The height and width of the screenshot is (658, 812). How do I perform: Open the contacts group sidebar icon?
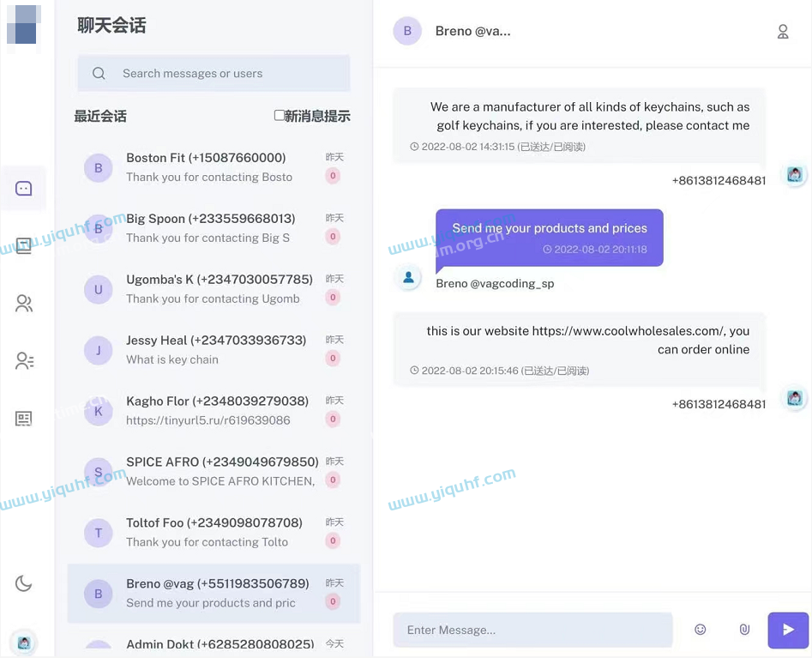pyautogui.click(x=24, y=303)
